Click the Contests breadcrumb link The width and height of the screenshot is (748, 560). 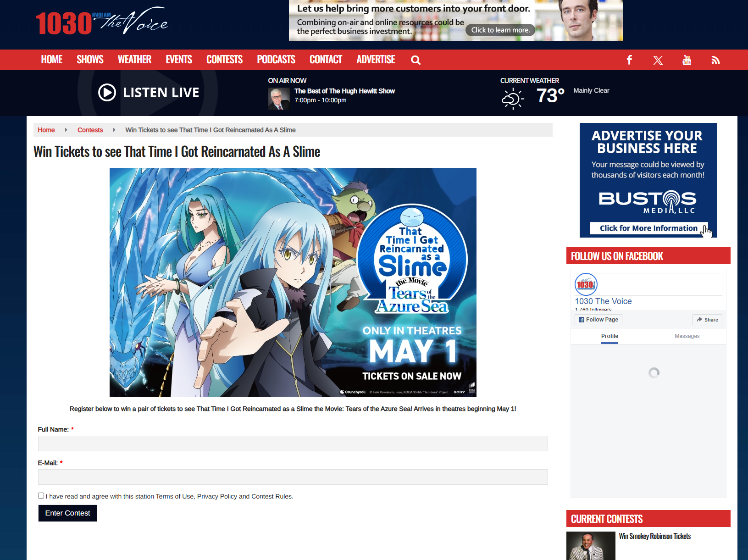tap(90, 130)
